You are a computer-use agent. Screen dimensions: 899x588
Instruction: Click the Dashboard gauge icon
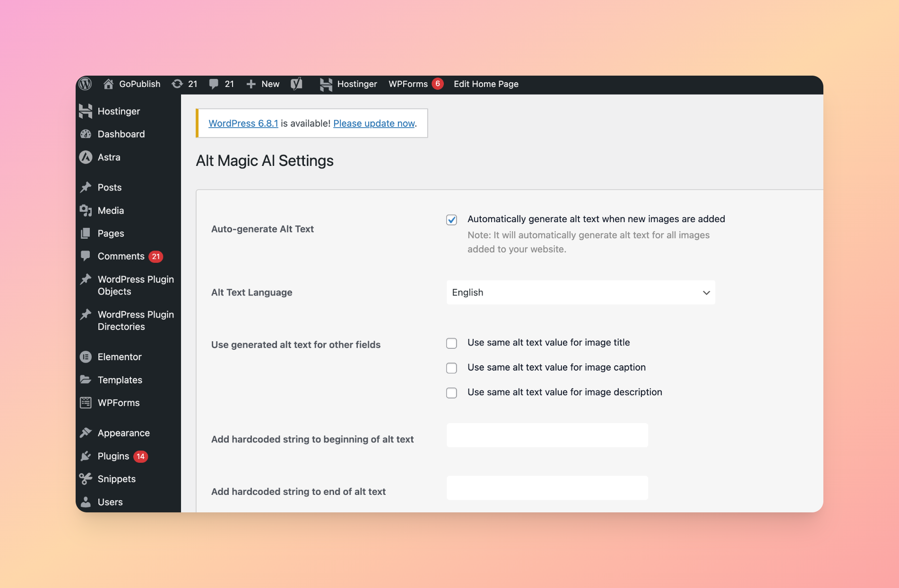[x=86, y=134]
